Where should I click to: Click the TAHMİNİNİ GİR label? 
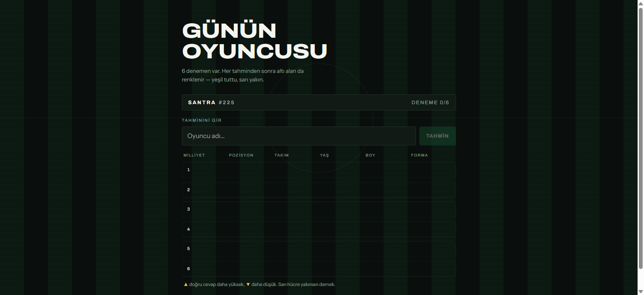(202, 120)
